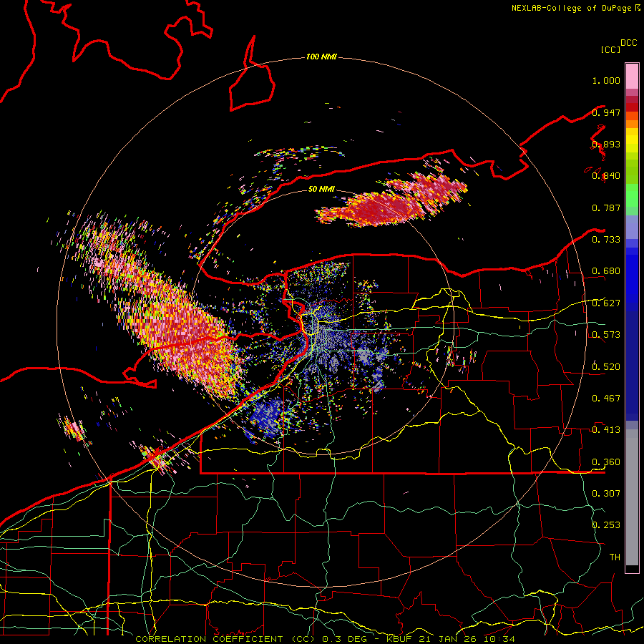Click the 1.000 legend value
Screen dimensions: 644x644
(606, 80)
